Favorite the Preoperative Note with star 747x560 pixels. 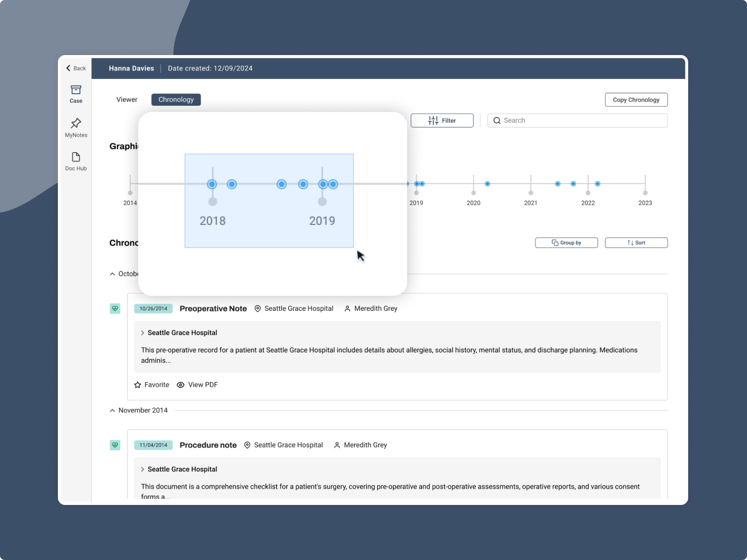[138, 385]
